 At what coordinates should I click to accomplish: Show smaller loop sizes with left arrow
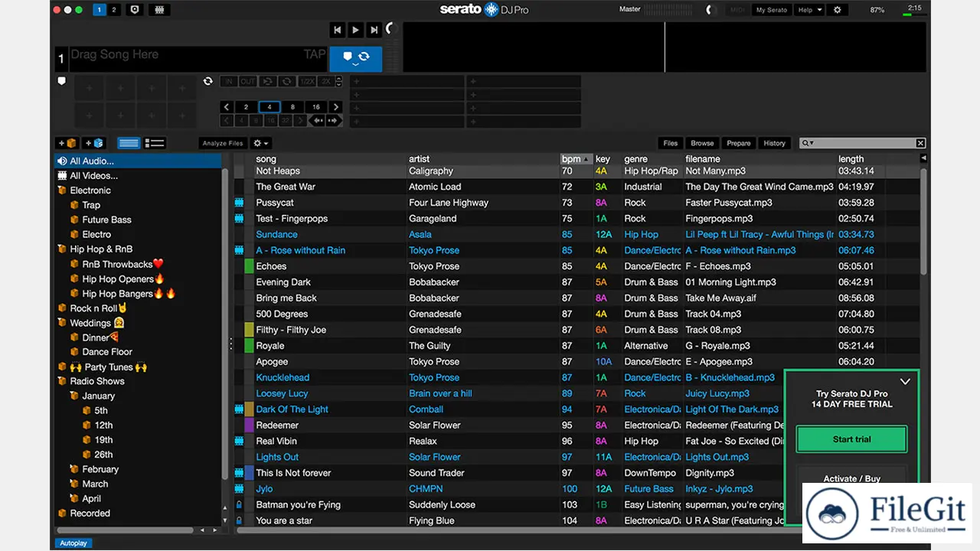tap(227, 107)
